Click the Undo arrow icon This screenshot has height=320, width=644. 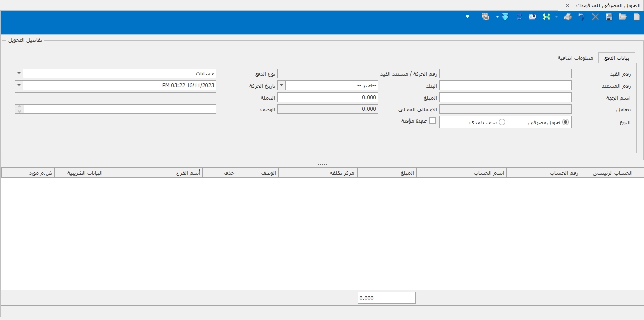[x=581, y=17]
